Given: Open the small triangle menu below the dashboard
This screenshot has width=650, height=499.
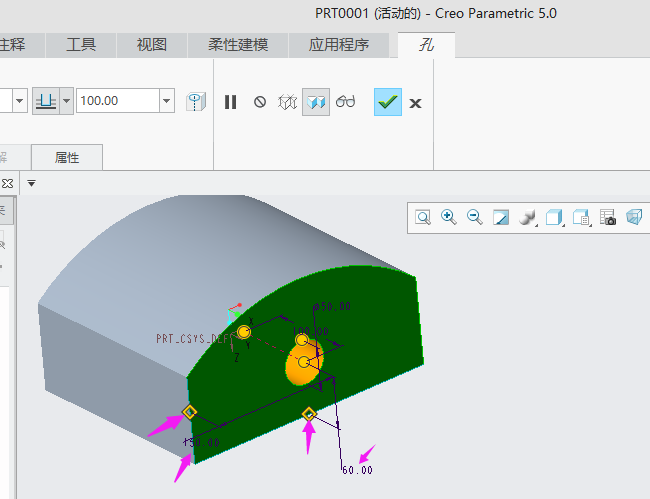Looking at the screenshot, I should click(x=32, y=183).
